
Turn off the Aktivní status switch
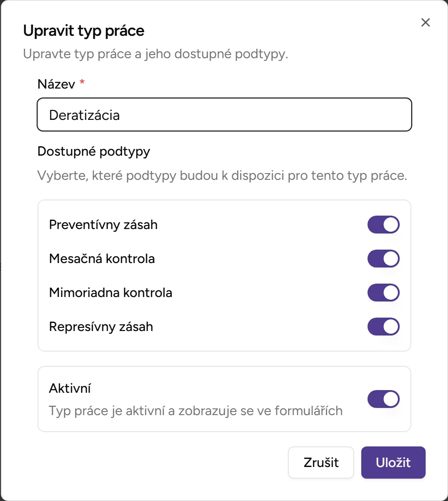coord(383,399)
